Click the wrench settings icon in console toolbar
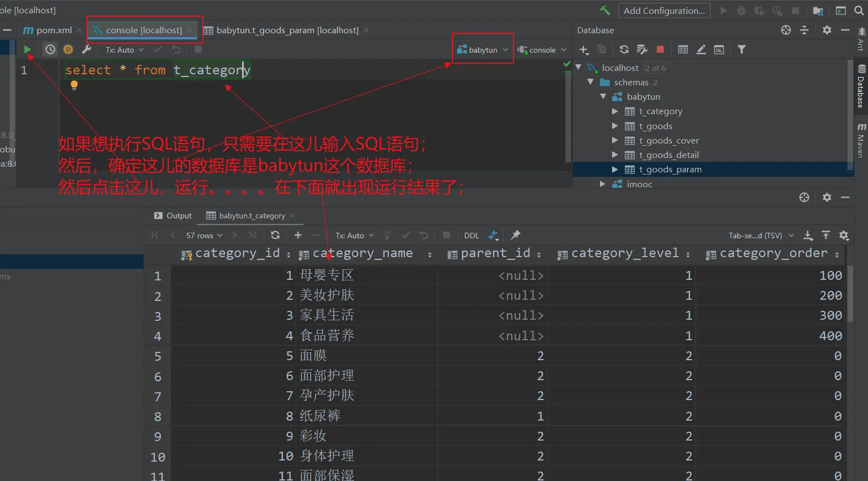The image size is (868, 481). click(x=86, y=50)
